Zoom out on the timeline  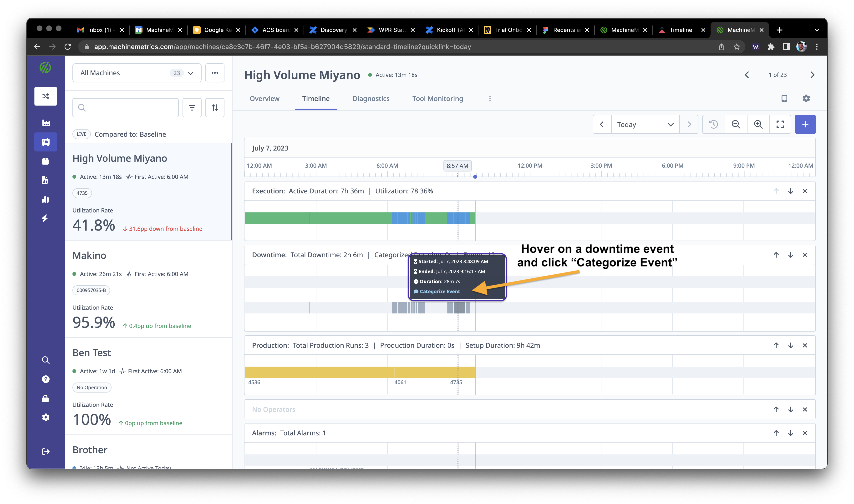click(736, 124)
